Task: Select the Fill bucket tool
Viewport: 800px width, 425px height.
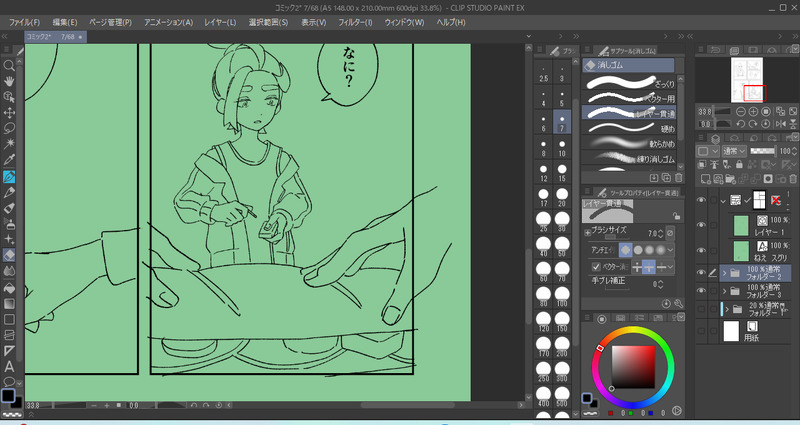Action: pyautogui.click(x=9, y=288)
